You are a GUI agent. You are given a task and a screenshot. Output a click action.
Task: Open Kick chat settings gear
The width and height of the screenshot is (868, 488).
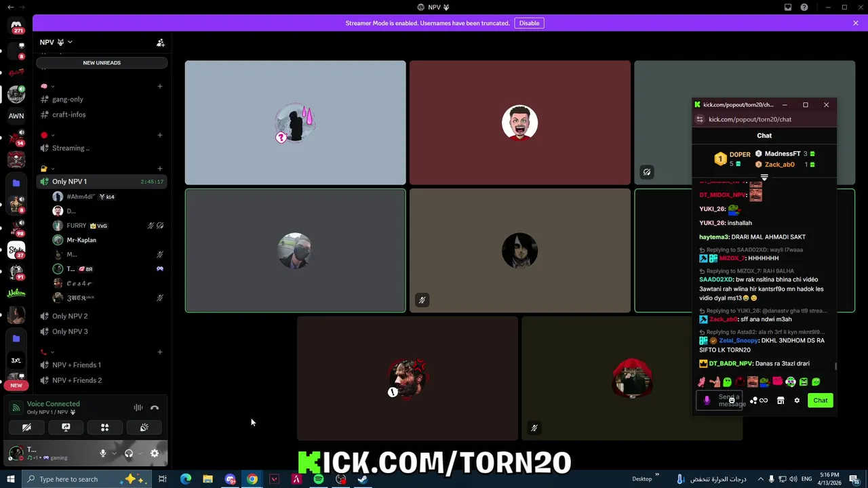(797, 401)
